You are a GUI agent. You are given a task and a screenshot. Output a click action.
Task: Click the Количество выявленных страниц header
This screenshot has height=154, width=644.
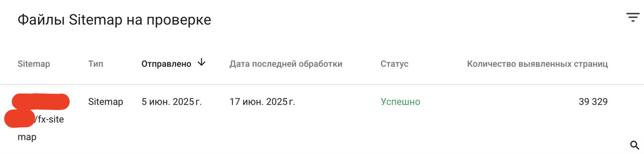coord(538,64)
